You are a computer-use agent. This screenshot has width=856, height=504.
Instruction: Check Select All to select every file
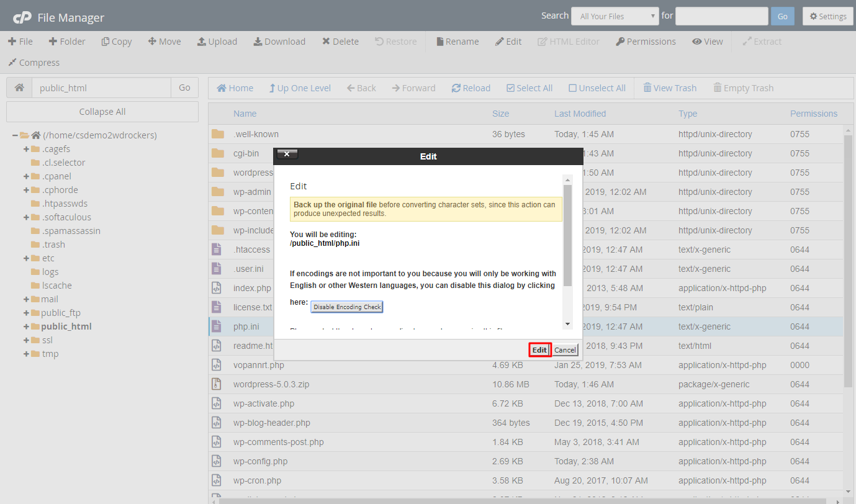tap(529, 88)
